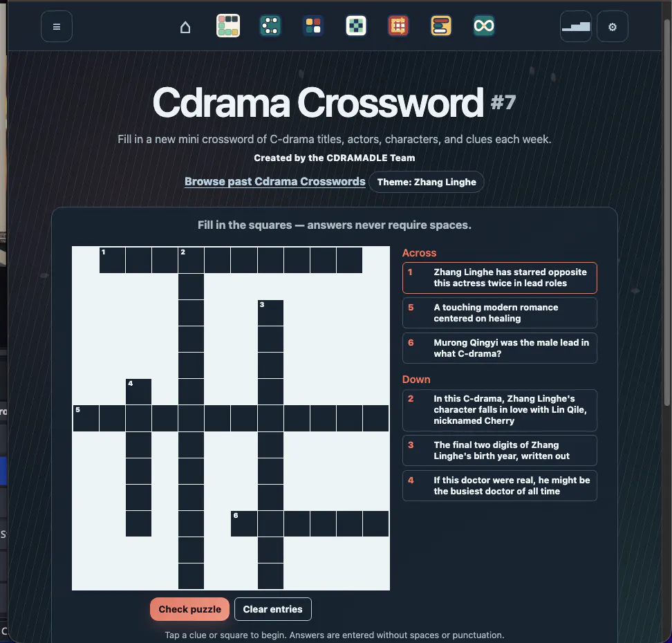
Task: Go to the home page icon
Action: tap(185, 26)
